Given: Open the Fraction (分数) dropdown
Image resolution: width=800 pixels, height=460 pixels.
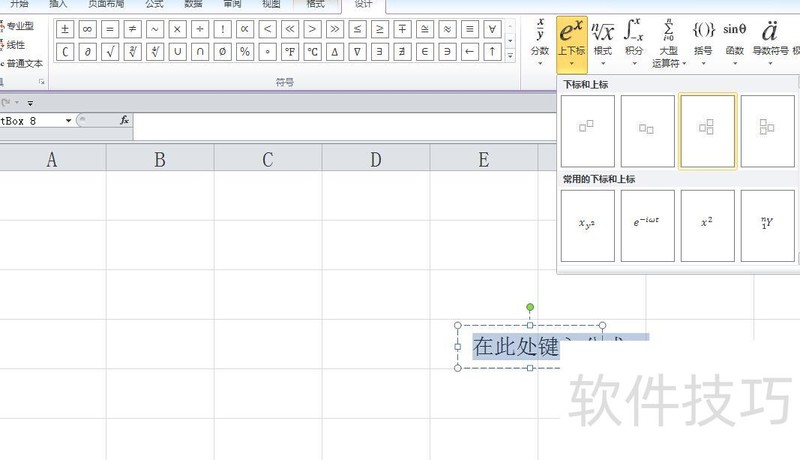Looking at the screenshot, I should [540, 38].
